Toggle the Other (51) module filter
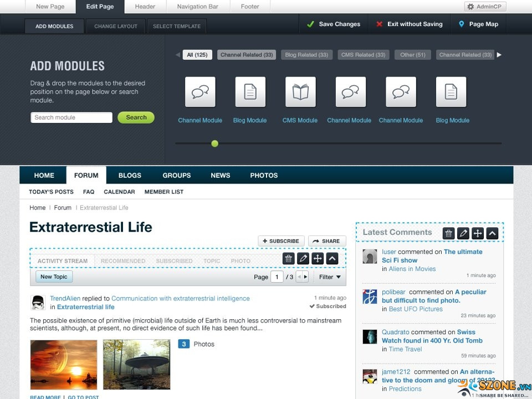 (x=413, y=55)
